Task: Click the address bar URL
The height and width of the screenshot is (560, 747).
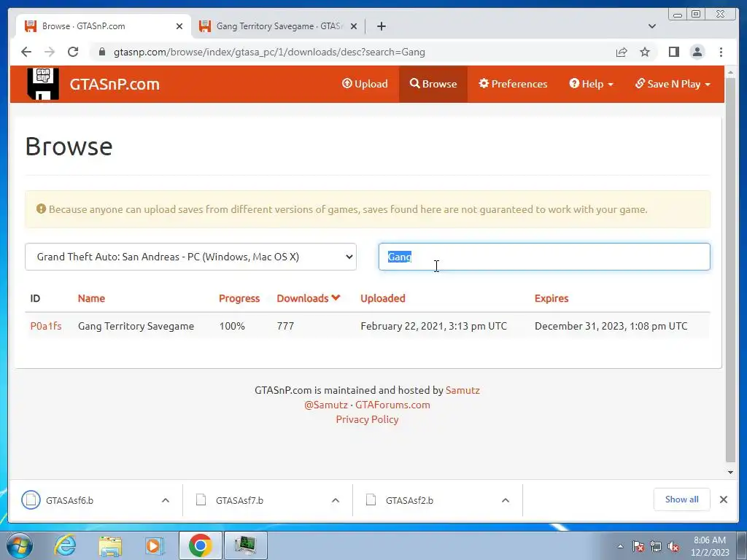Action: click(269, 52)
